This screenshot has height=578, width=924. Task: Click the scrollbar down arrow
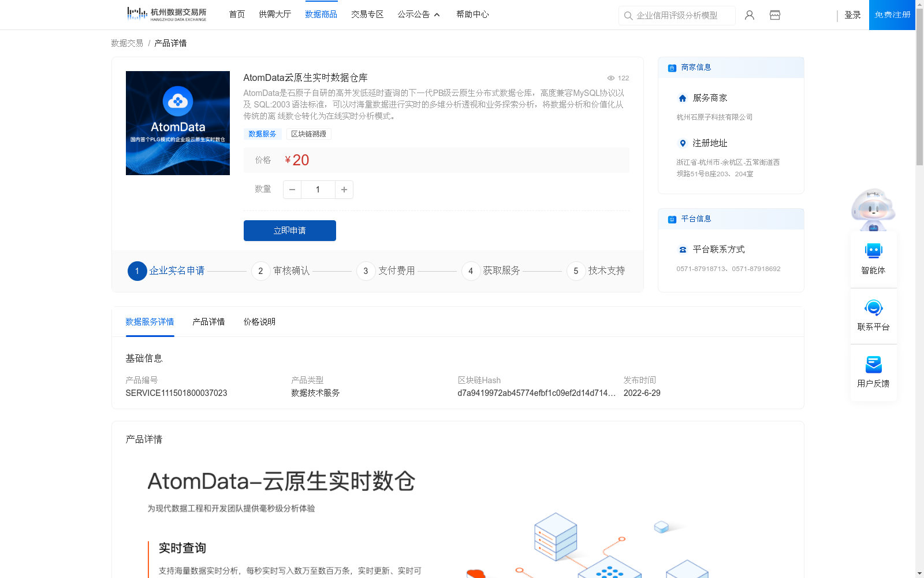point(919,573)
